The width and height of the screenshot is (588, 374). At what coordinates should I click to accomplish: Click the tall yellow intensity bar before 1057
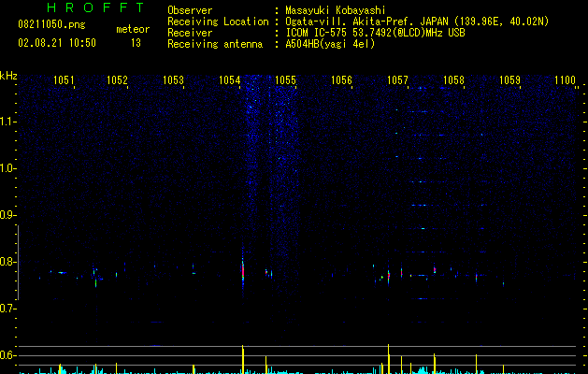389,359
